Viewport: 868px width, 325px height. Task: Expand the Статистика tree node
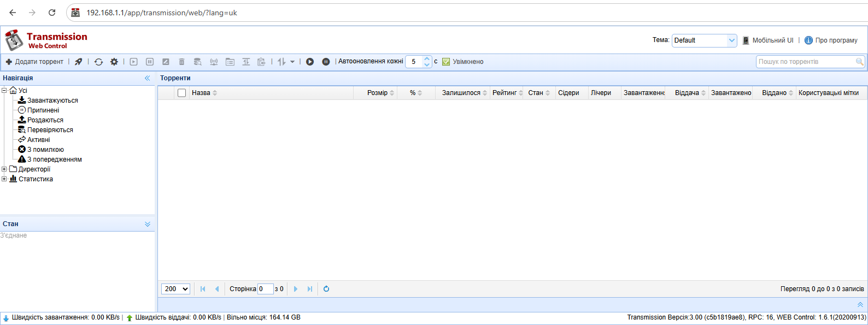(4, 179)
